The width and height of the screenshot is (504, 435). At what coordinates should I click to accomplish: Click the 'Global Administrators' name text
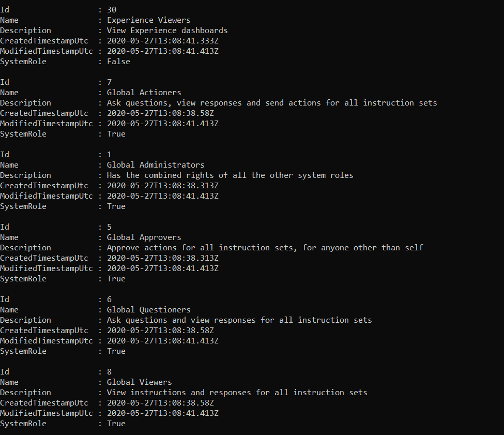point(156,165)
